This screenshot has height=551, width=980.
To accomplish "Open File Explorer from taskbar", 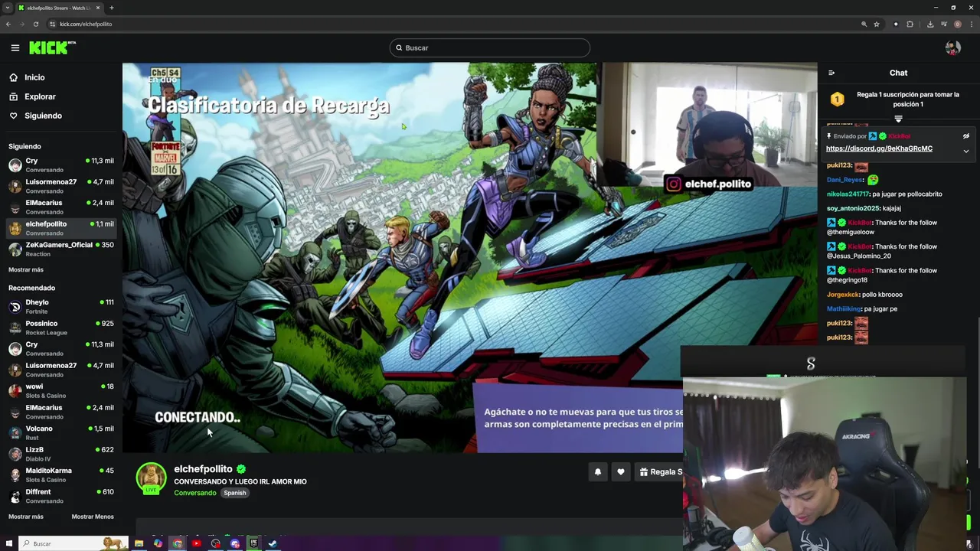I will [x=139, y=543].
